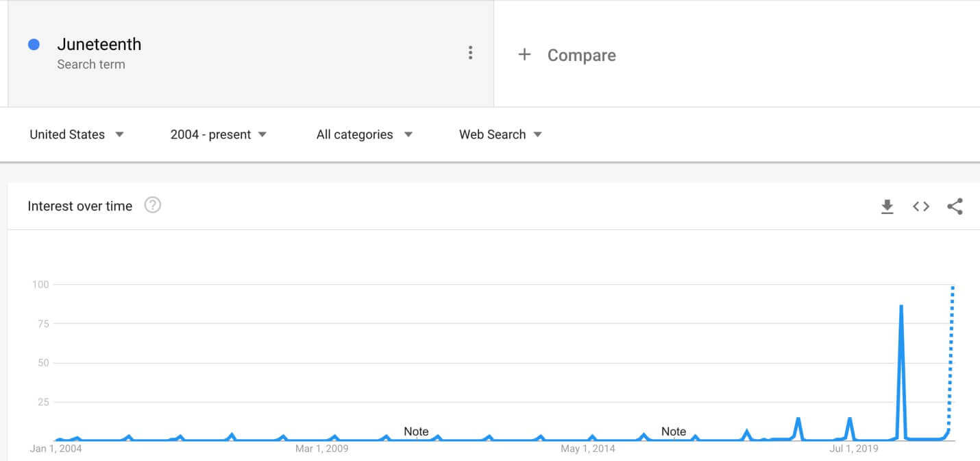Expand the All categories dropdown

(365, 134)
